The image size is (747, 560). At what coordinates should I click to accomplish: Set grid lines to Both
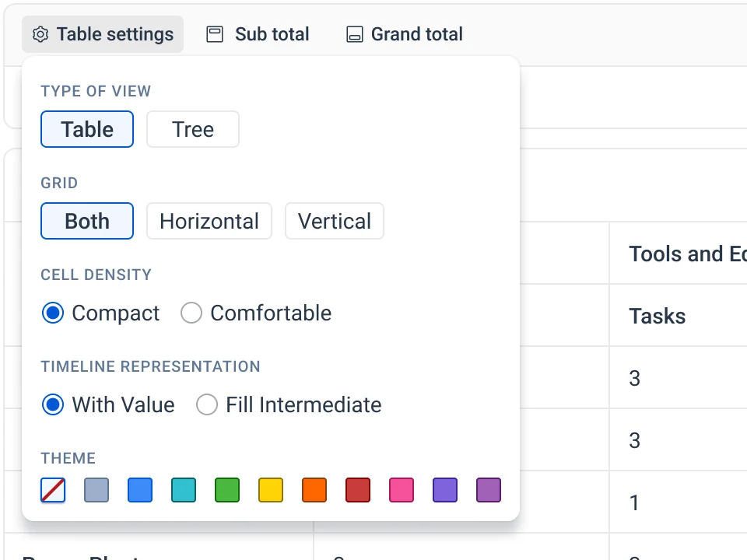click(87, 221)
